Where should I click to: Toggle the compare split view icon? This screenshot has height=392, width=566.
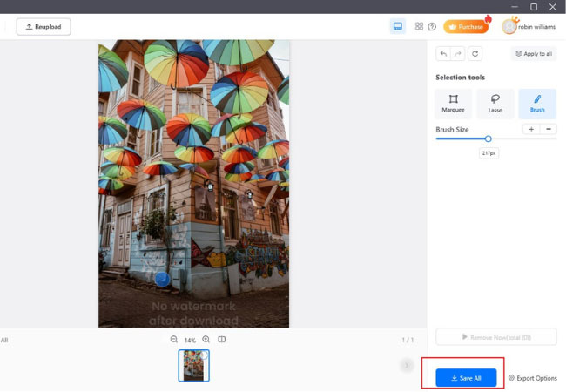pos(222,340)
